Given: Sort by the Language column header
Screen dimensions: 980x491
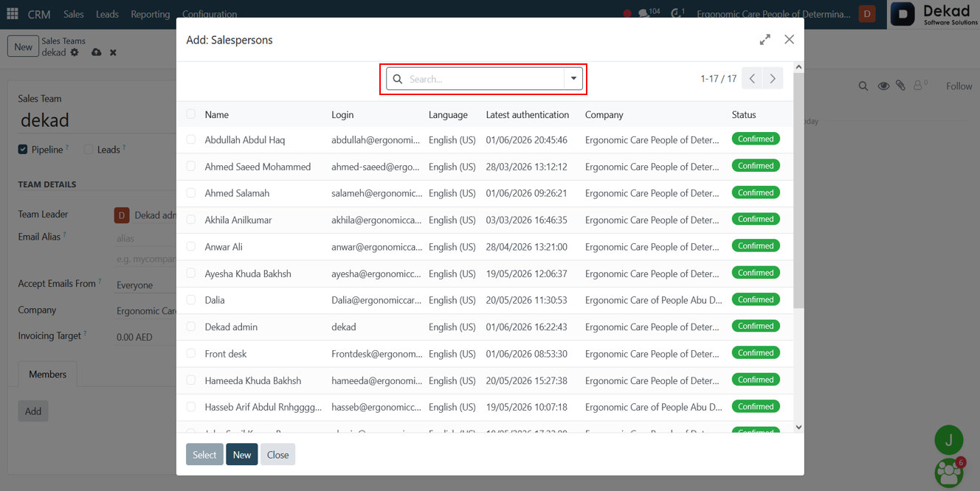Looking at the screenshot, I should [448, 115].
